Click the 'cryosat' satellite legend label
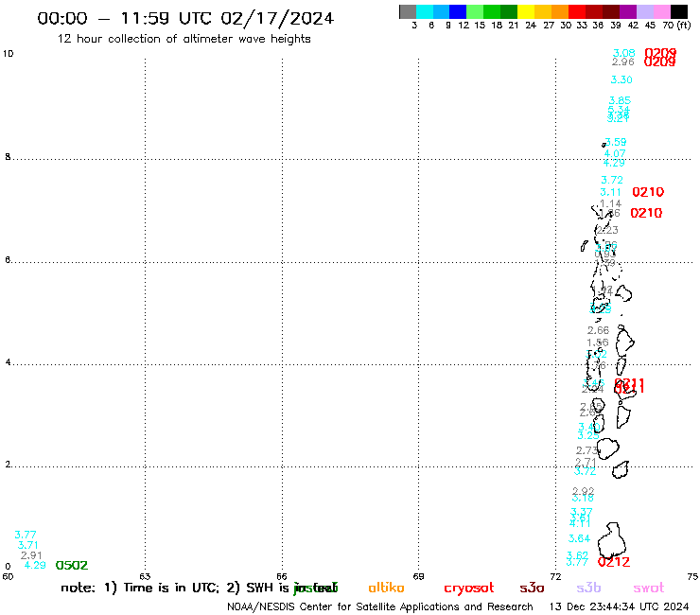Viewport: 700px width, 615px height. pos(469,589)
